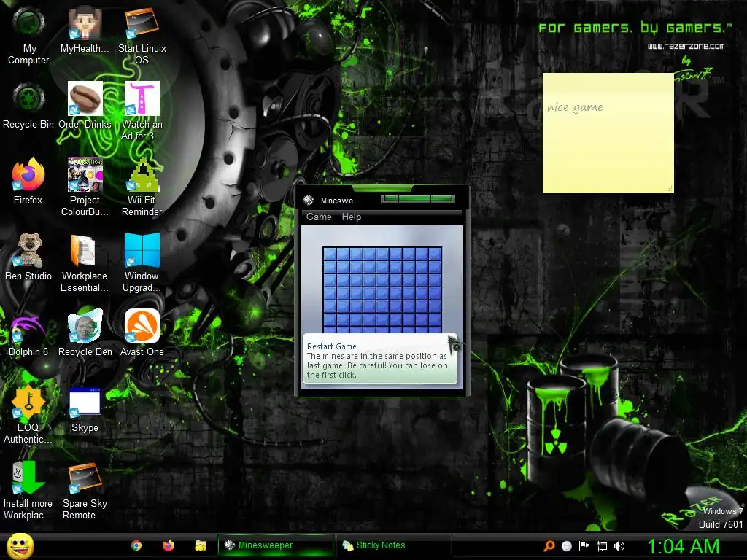The width and height of the screenshot is (747, 560).
Task: Click the round face tray icon
Action: (566, 546)
